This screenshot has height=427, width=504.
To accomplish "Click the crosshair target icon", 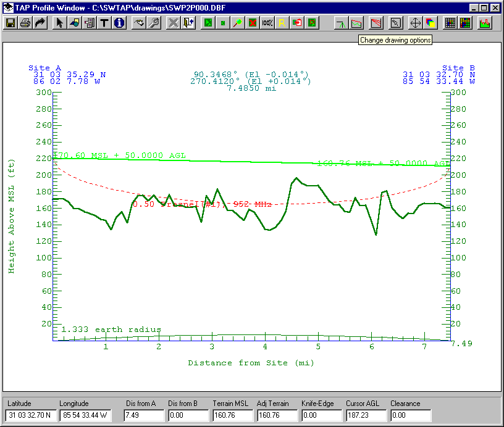I will click(415, 23).
